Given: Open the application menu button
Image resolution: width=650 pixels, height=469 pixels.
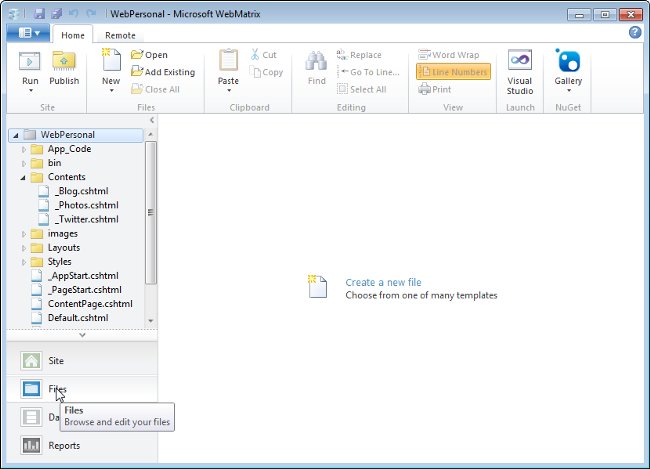Looking at the screenshot, I should point(28,32).
